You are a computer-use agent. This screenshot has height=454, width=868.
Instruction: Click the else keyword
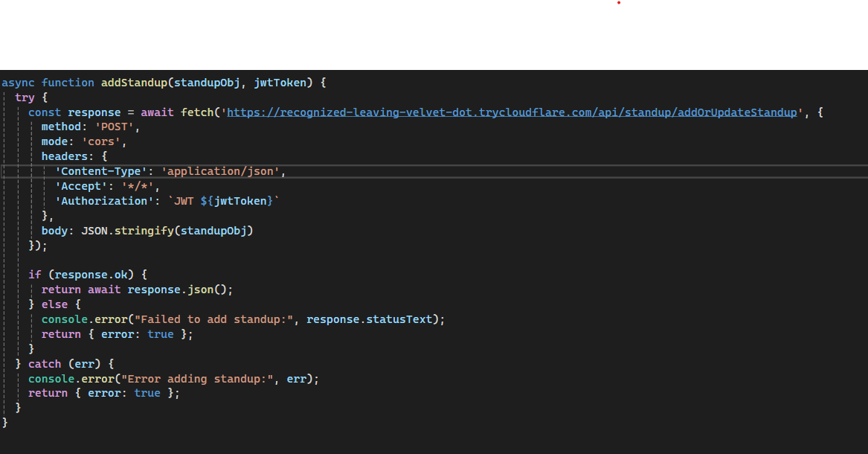54,304
